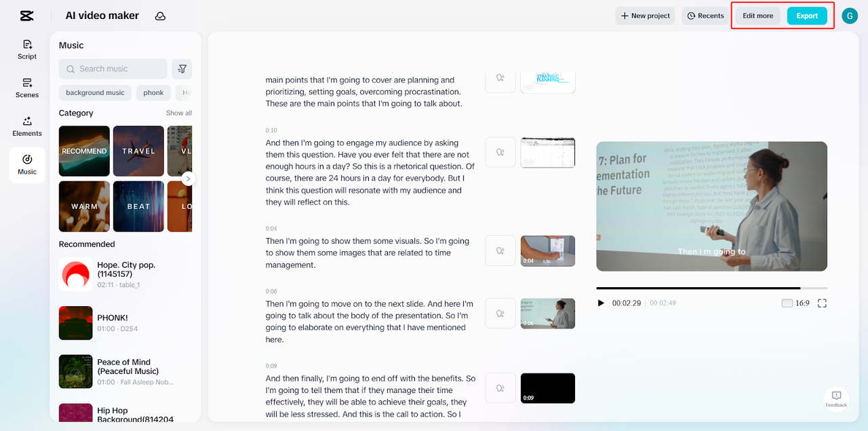Open the Feedback widget
This screenshot has width=868, height=431.
[x=836, y=399]
